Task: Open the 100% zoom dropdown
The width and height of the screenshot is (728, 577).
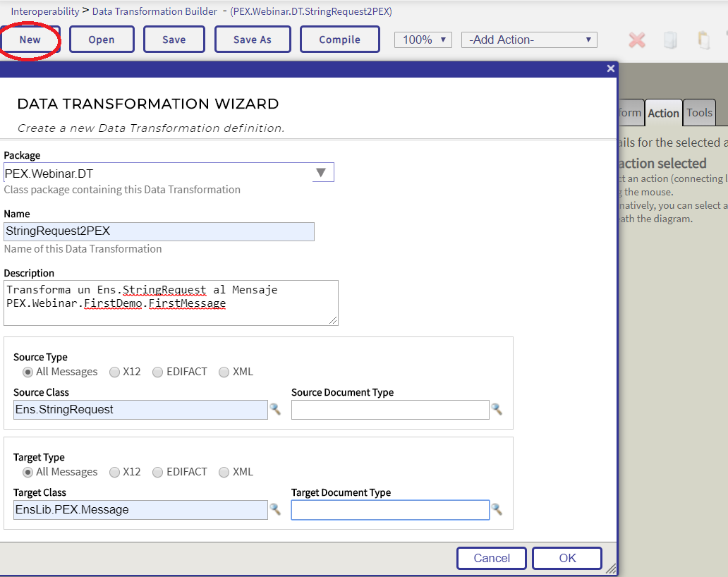Action: [423, 40]
